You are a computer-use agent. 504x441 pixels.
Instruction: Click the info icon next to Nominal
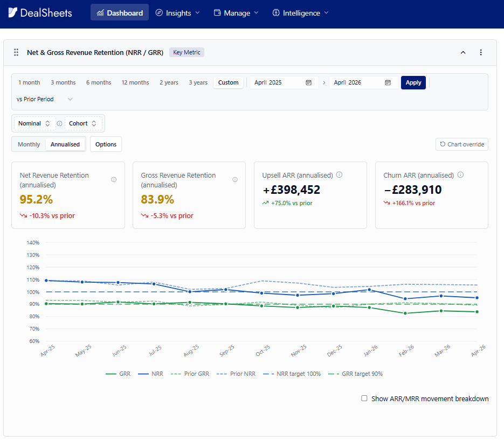pyautogui.click(x=59, y=123)
